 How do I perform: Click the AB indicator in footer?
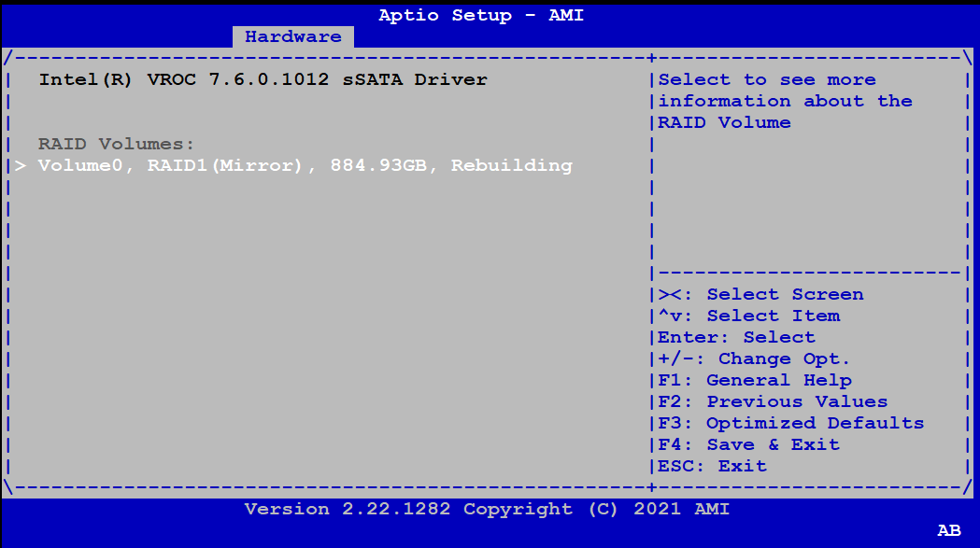pos(949,530)
